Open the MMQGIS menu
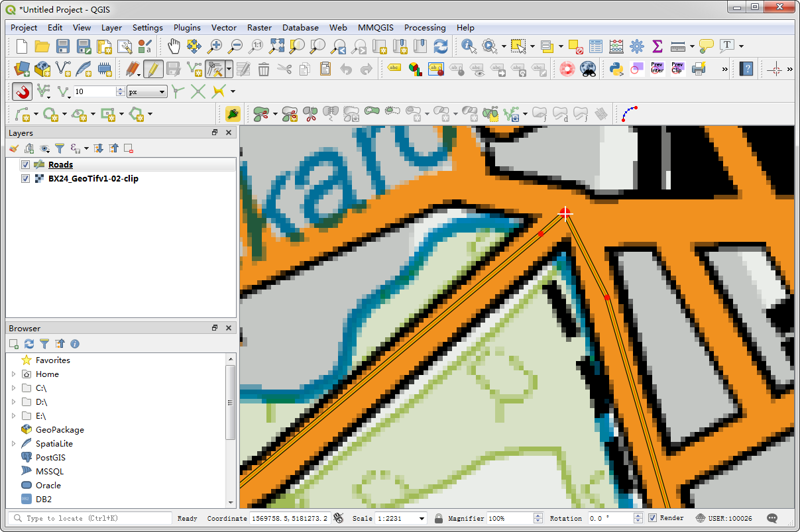The height and width of the screenshot is (532, 800). 374,28
